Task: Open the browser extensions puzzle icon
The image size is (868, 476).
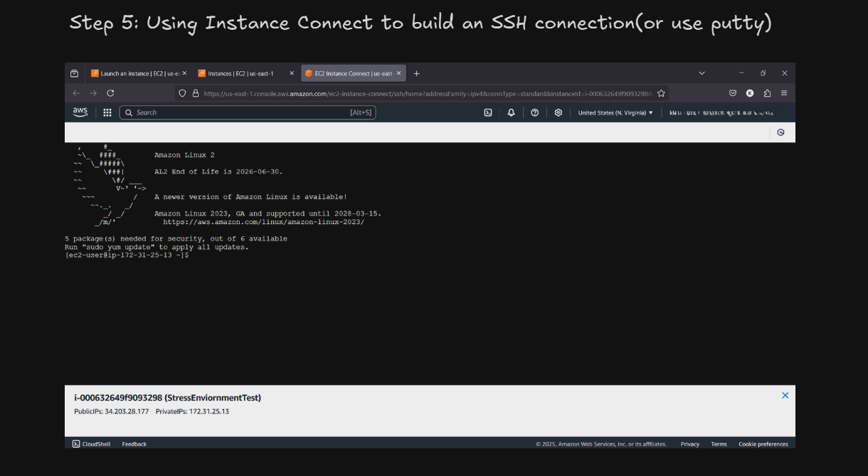Action: [x=767, y=93]
